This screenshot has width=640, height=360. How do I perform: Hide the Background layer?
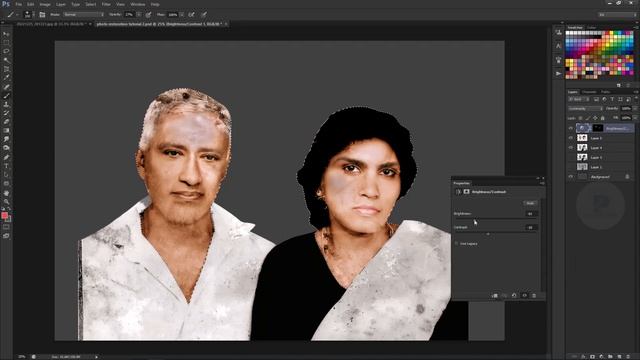571,177
